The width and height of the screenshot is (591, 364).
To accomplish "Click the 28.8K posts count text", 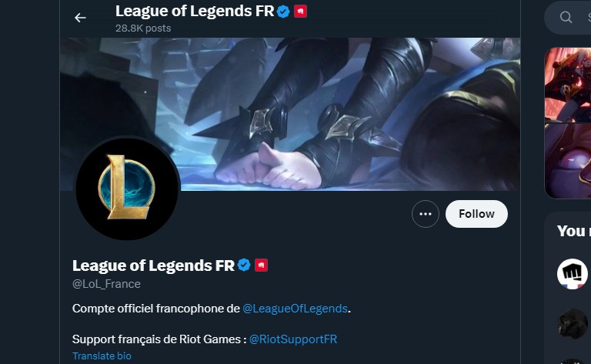I will tap(143, 28).
